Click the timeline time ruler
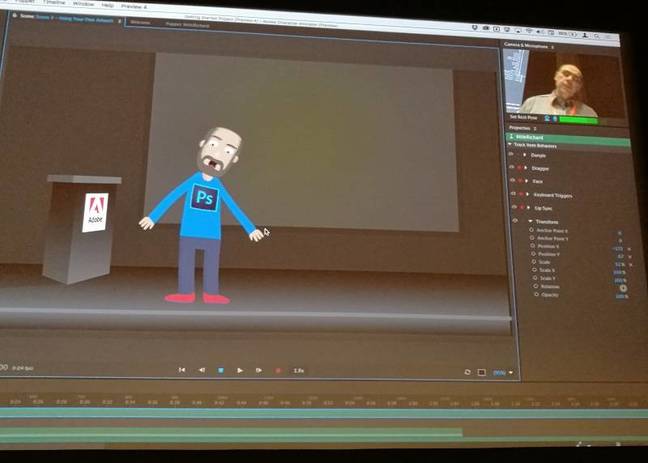This screenshot has height=463, width=648. 324,400
